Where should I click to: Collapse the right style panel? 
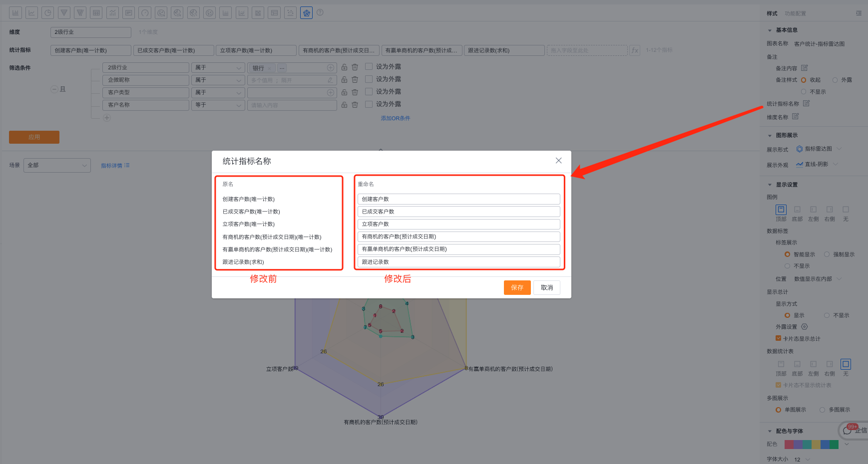859,13
